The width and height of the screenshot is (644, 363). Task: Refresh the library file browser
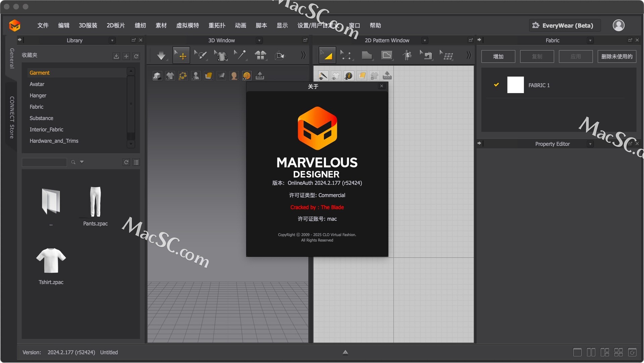click(126, 162)
